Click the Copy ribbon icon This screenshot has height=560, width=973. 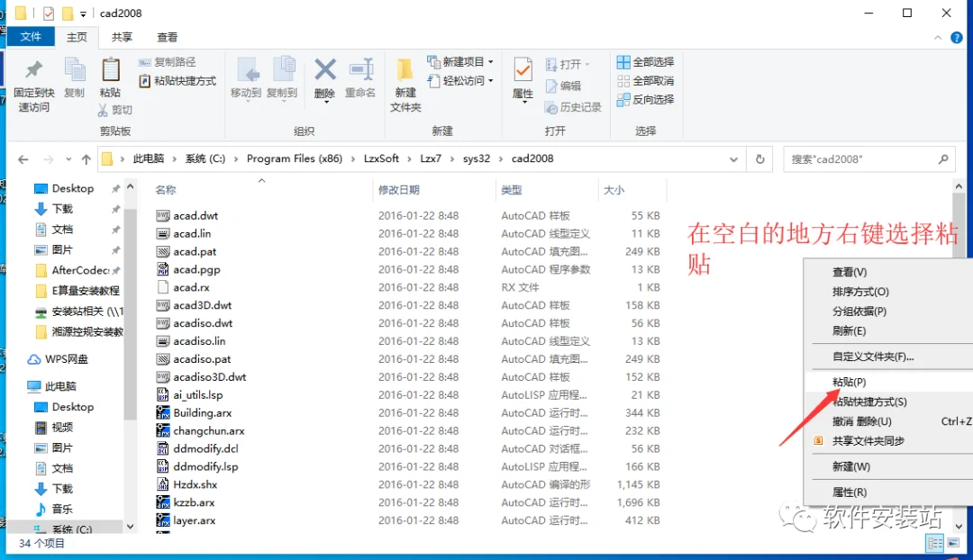tap(75, 71)
